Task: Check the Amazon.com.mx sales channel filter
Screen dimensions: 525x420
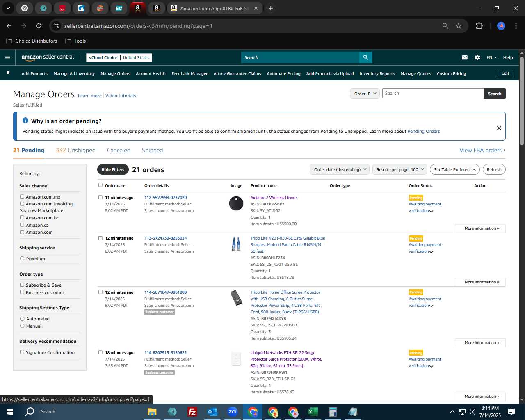Action: (22, 196)
